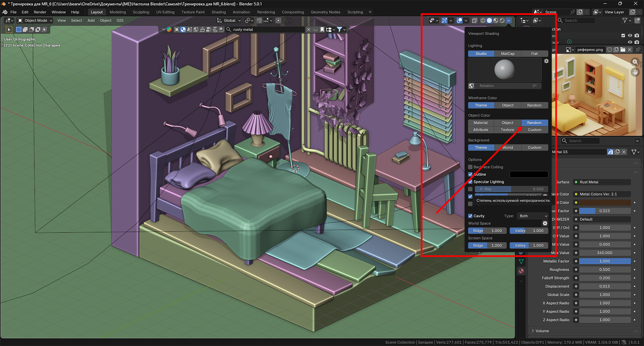The height and width of the screenshot is (346, 644).
Task: Open studio light preferences gear icon
Action: pyautogui.click(x=546, y=61)
